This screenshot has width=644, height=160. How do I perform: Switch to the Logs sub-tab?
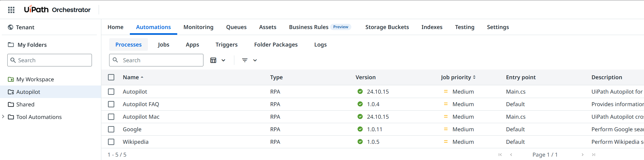coord(320,44)
